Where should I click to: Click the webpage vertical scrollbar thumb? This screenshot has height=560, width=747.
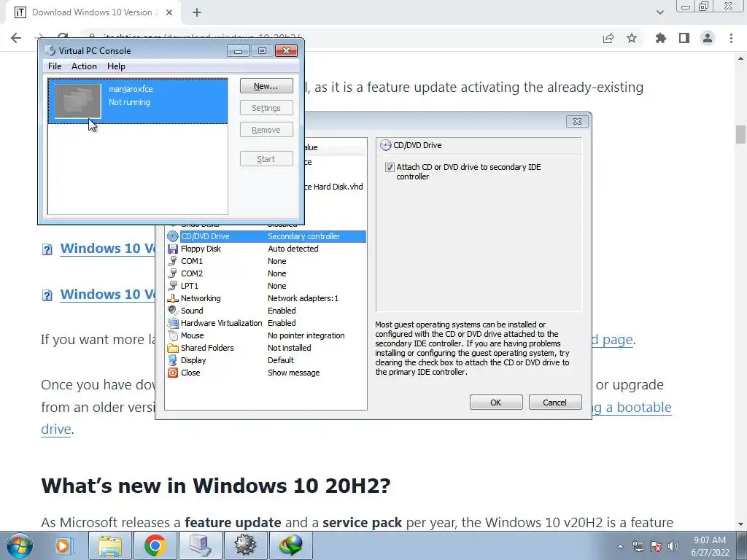coord(740,134)
